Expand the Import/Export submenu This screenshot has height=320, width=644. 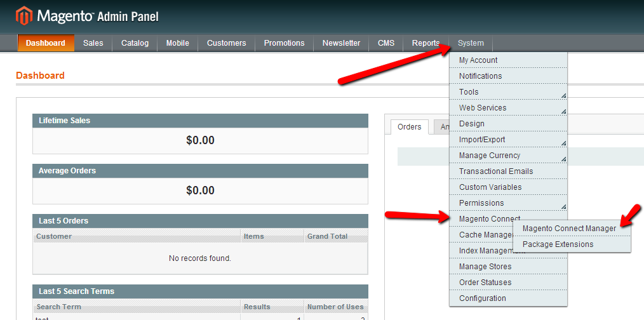(509, 140)
